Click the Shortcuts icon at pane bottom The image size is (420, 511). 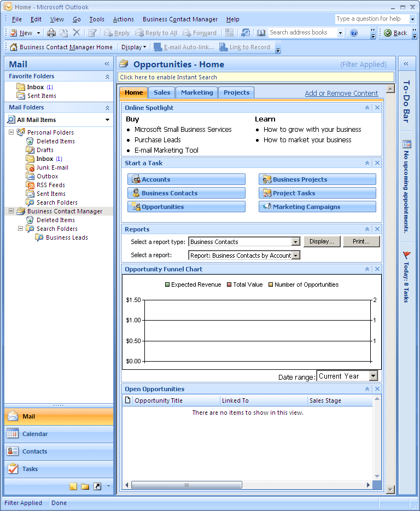pos(97,486)
